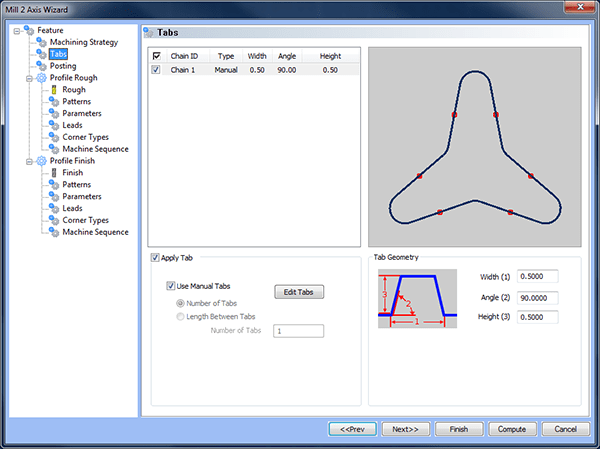Close the Mill 2 Axis Wizard window
The height and width of the screenshot is (449, 600).
(x=580, y=7)
